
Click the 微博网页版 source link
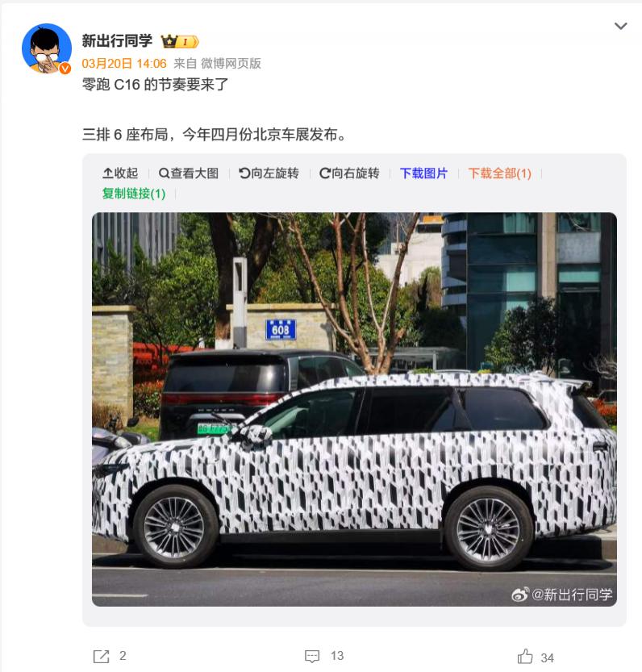point(231,64)
